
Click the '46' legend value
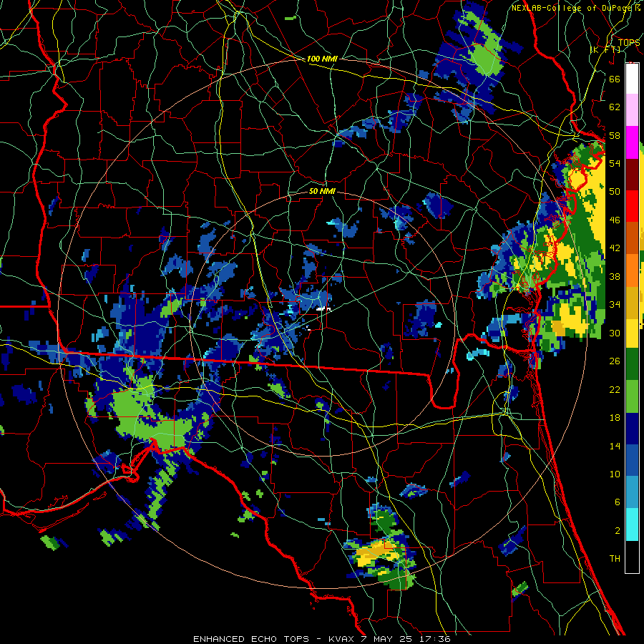615,220
